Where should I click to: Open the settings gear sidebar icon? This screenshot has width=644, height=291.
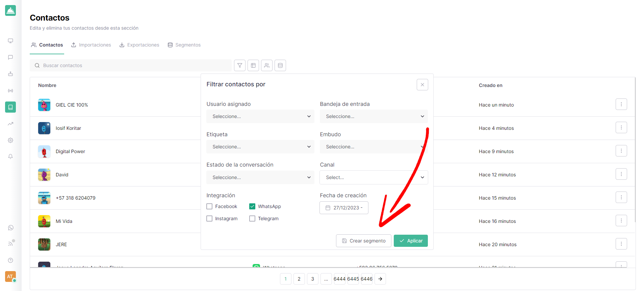pyautogui.click(x=10, y=140)
